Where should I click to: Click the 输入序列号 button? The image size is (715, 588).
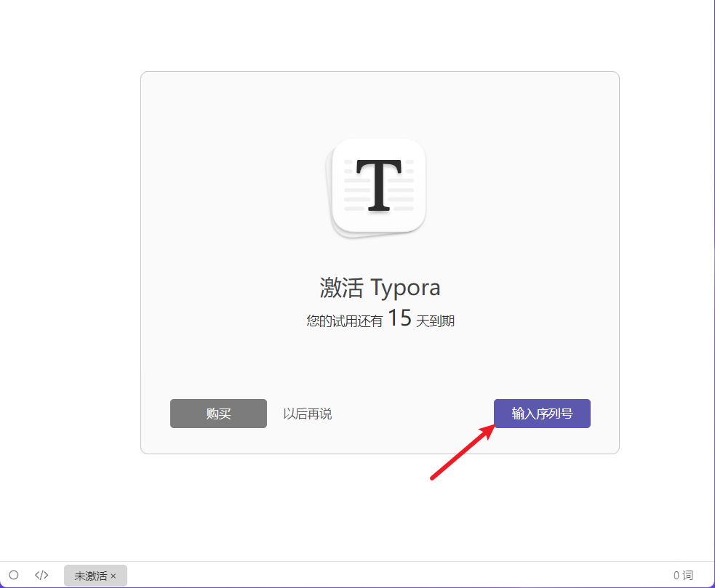[x=542, y=414]
